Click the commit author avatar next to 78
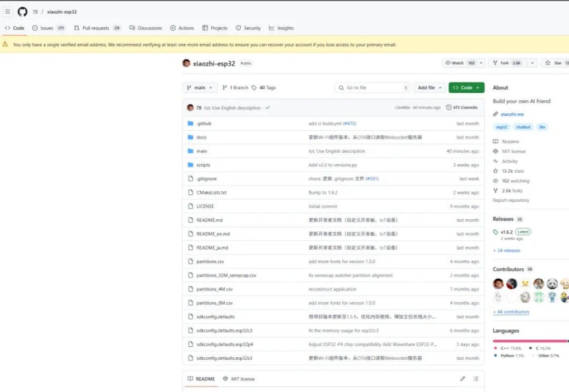Viewport: 569px width, 392px height. [190, 107]
